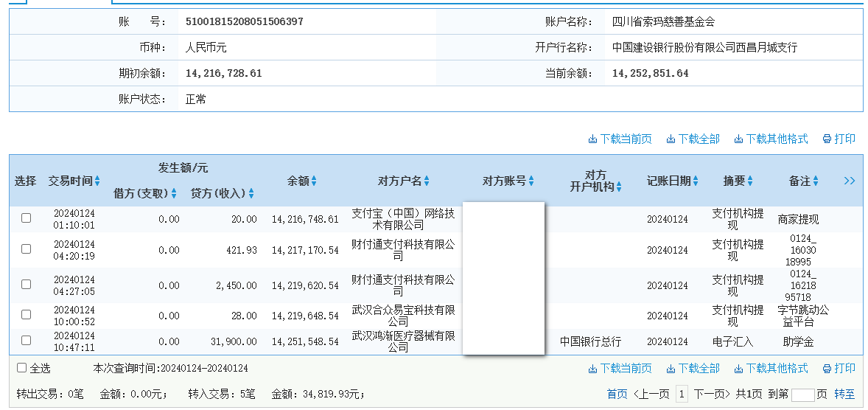Check the row for 04:27:05 transaction

click(x=26, y=284)
